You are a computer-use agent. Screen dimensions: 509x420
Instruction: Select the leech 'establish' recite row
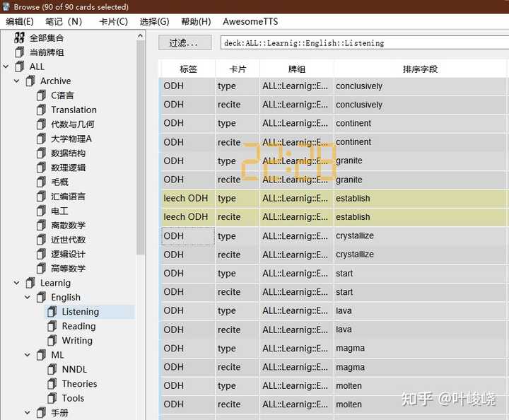click(x=334, y=217)
